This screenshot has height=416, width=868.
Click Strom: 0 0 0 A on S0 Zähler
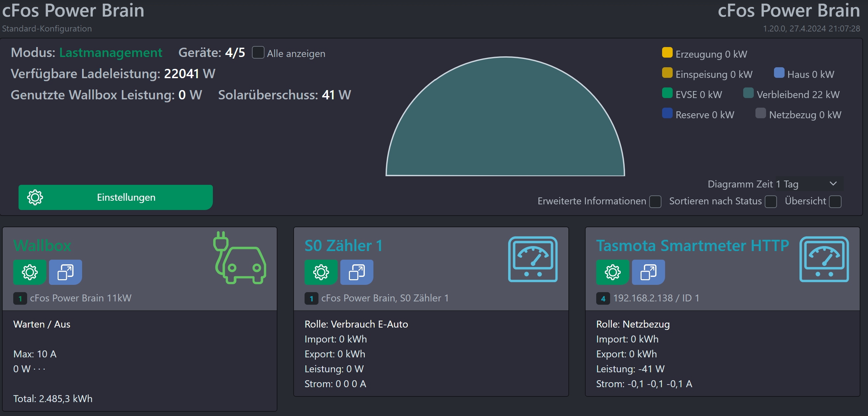coord(335,384)
